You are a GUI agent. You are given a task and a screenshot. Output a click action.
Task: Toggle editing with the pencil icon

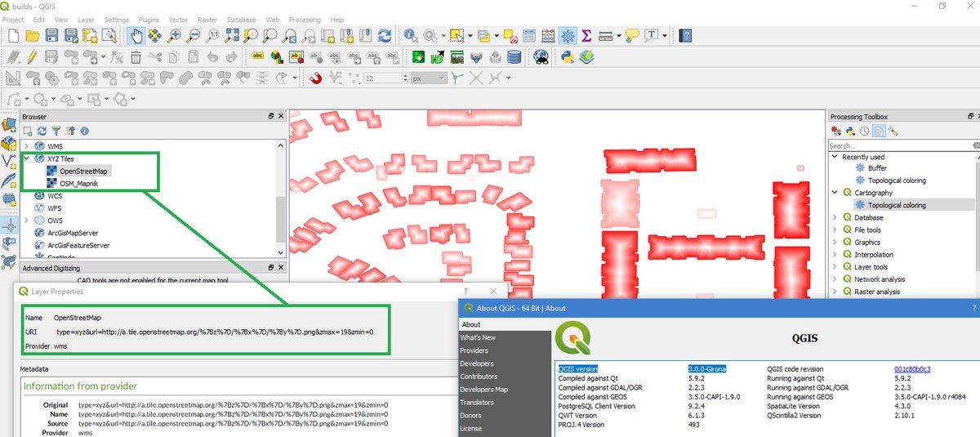(x=32, y=57)
